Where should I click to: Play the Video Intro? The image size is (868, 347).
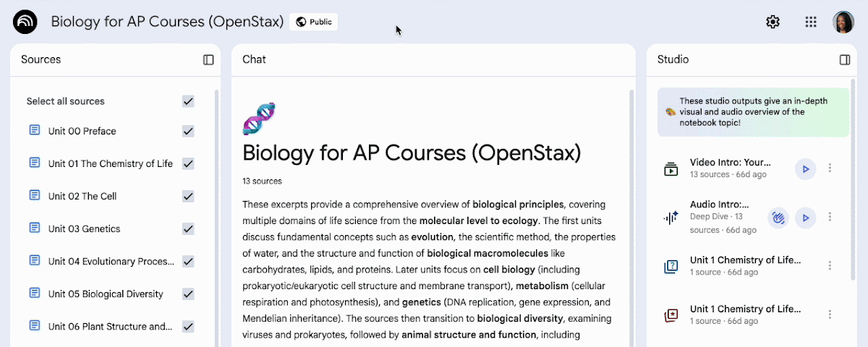pyautogui.click(x=805, y=168)
